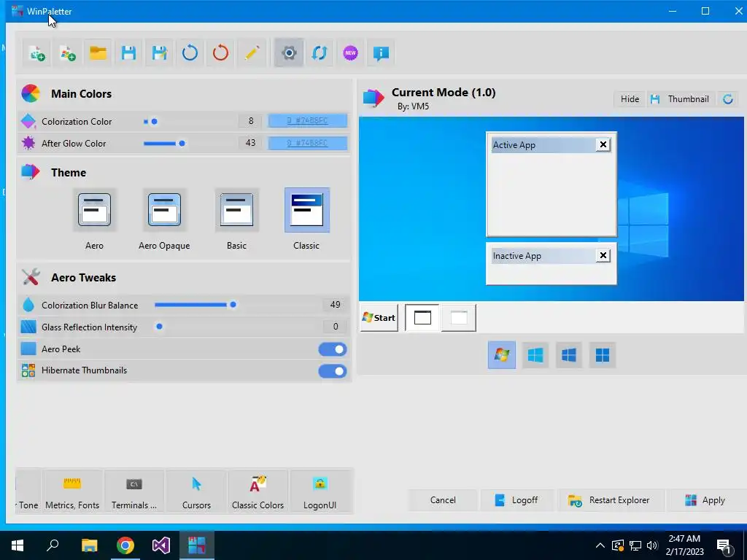The image size is (747, 560).
Task: Click the Restart Explorer button
Action: pyautogui.click(x=610, y=500)
